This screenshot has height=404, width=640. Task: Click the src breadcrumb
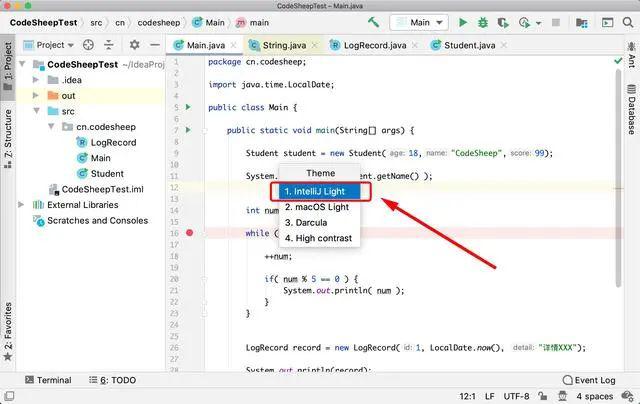(x=96, y=23)
